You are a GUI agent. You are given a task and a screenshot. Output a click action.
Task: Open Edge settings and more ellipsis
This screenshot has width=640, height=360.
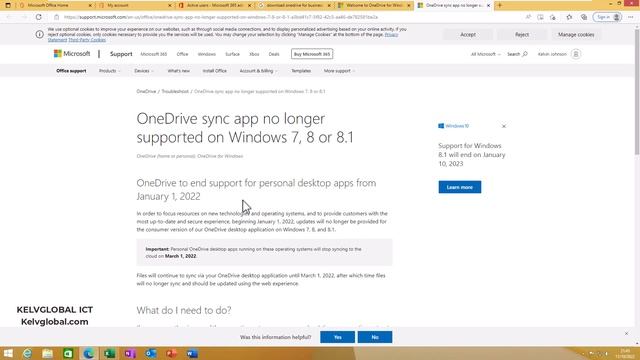tap(631, 17)
